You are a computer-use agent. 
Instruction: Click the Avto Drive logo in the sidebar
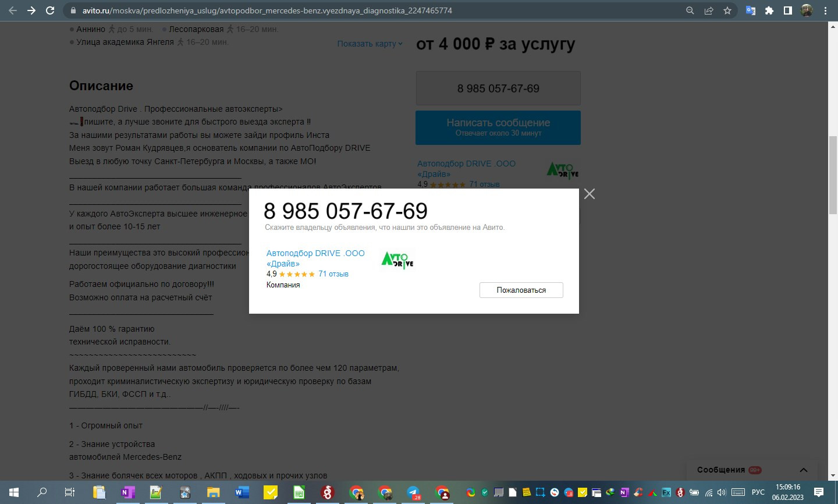pos(563,170)
